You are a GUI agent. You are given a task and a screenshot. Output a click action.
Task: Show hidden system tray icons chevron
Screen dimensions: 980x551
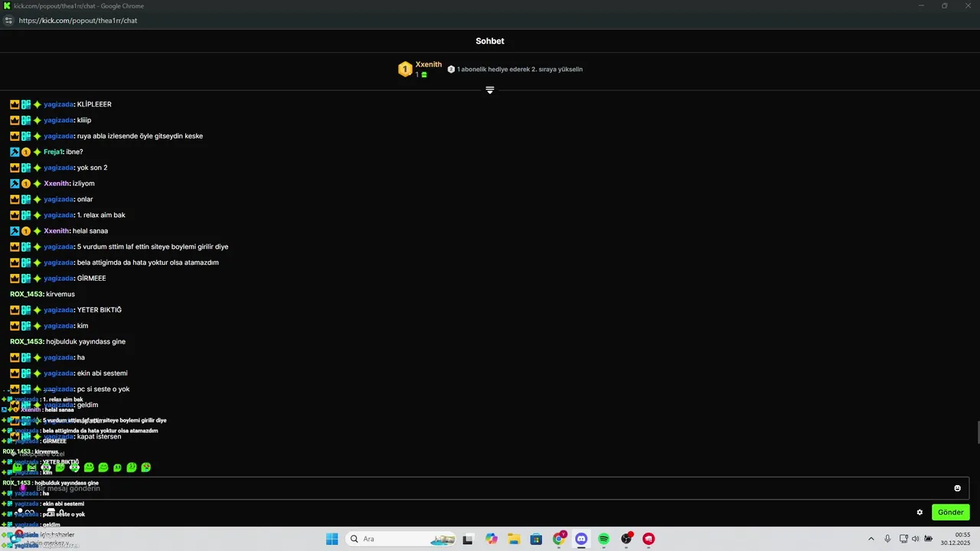(x=871, y=539)
